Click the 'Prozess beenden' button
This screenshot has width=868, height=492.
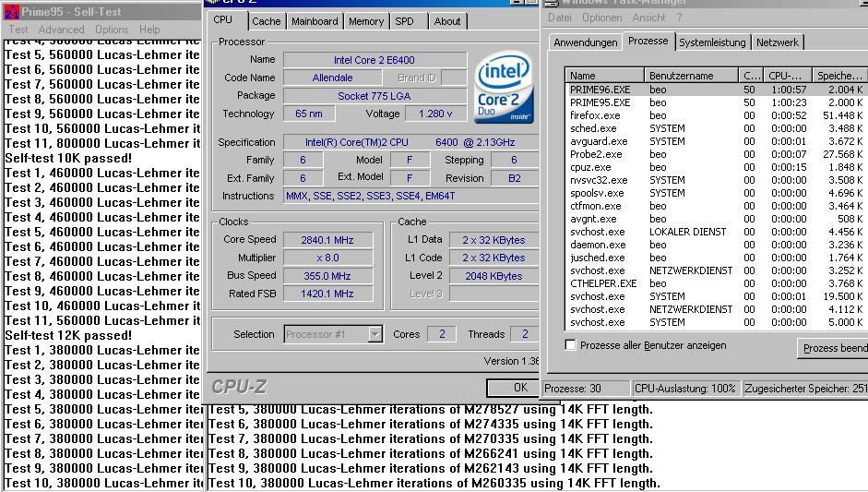click(x=835, y=349)
